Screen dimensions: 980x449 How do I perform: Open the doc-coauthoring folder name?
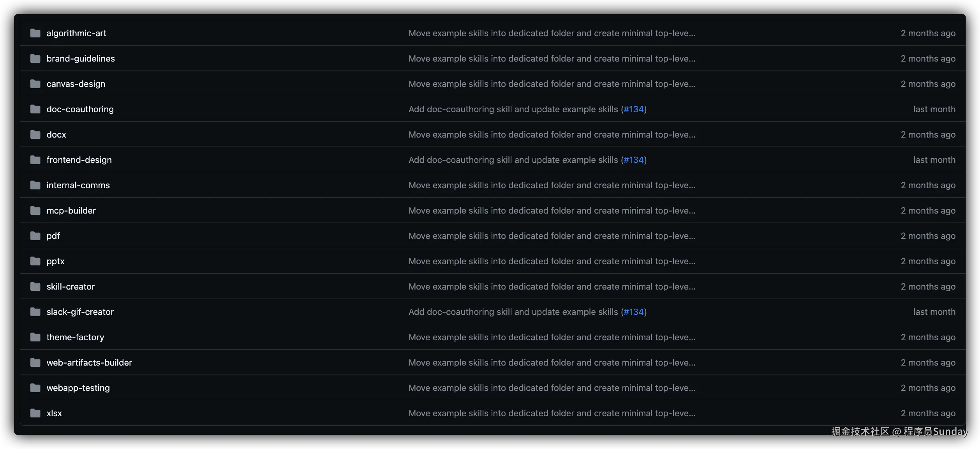point(80,109)
